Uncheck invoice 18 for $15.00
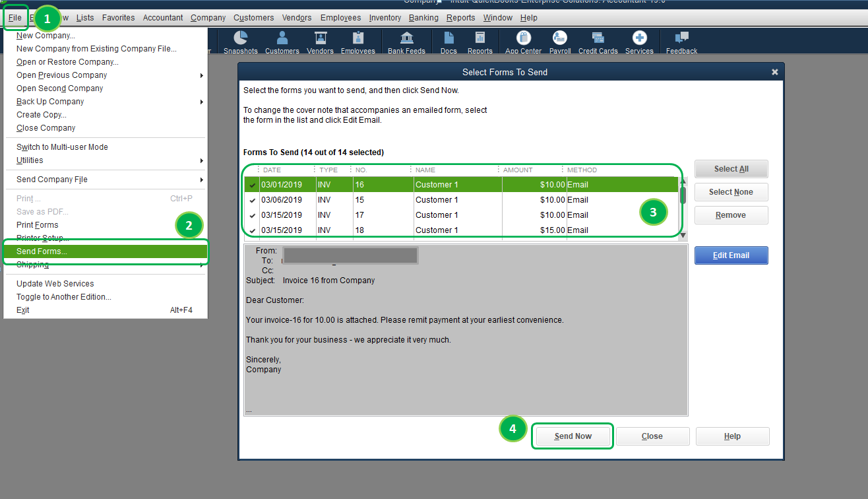Image resolution: width=868 pixels, height=499 pixels. (x=252, y=230)
